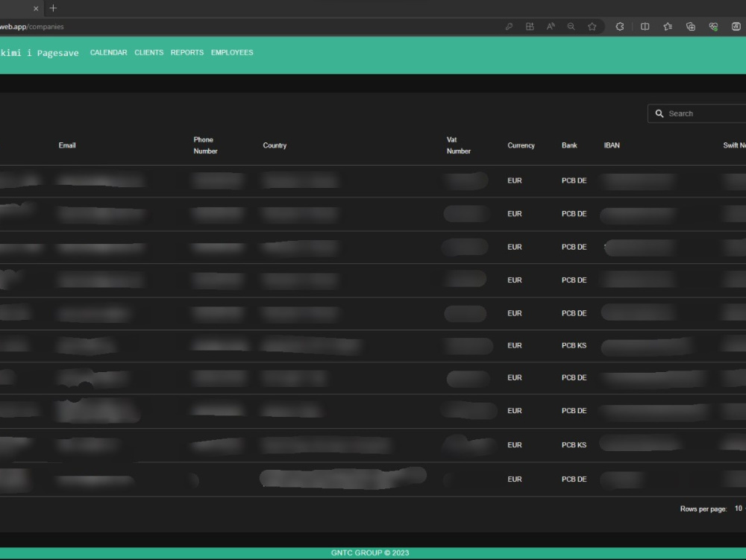Click the zoom out magnifier icon

pos(571,27)
